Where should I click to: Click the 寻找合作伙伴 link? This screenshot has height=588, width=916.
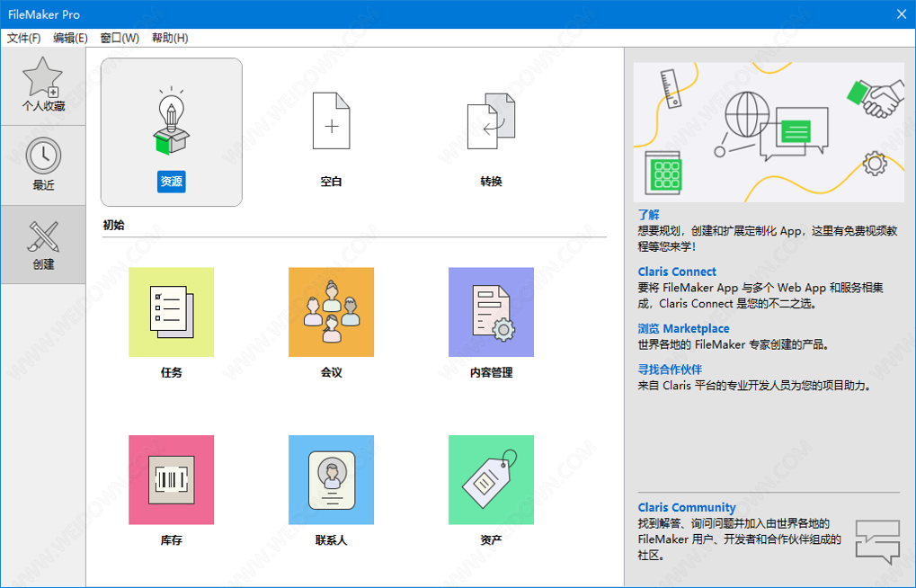coord(670,370)
